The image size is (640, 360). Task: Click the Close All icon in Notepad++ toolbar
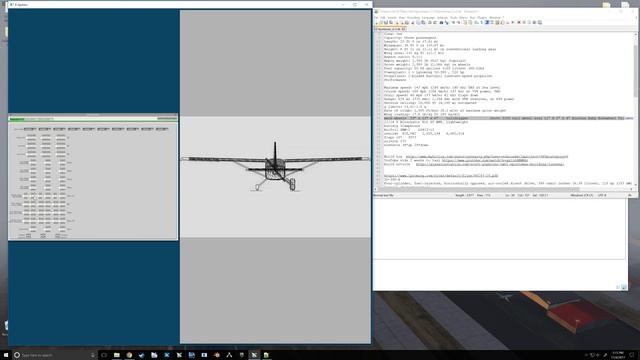pyautogui.click(x=402, y=22)
